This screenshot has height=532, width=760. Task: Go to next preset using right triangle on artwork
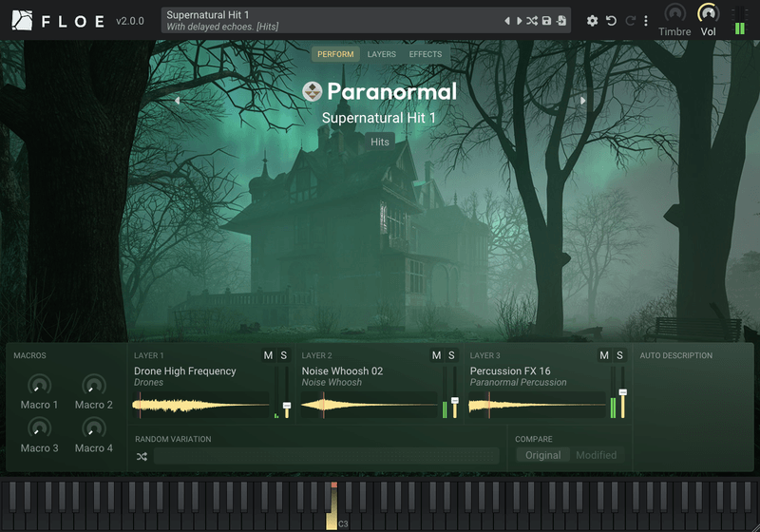click(582, 101)
